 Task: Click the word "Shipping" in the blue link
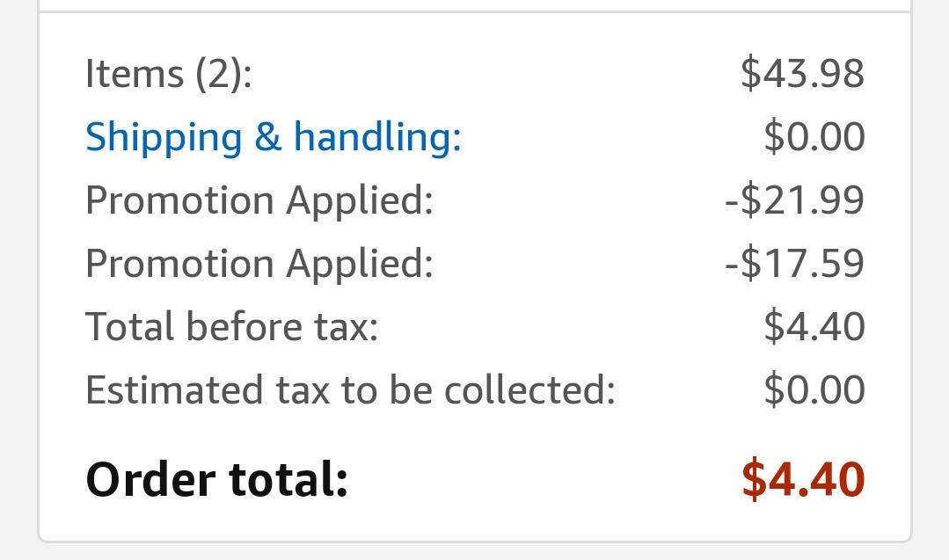tap(164, 137)
